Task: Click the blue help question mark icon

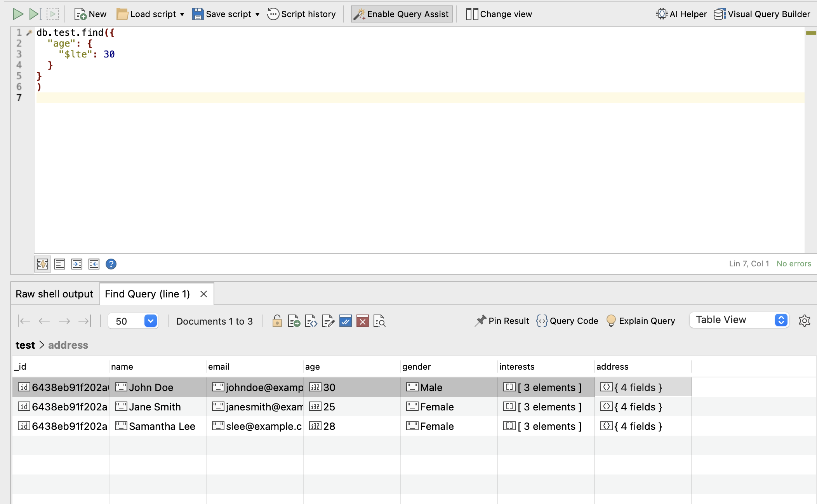Action: coord(111,264)
